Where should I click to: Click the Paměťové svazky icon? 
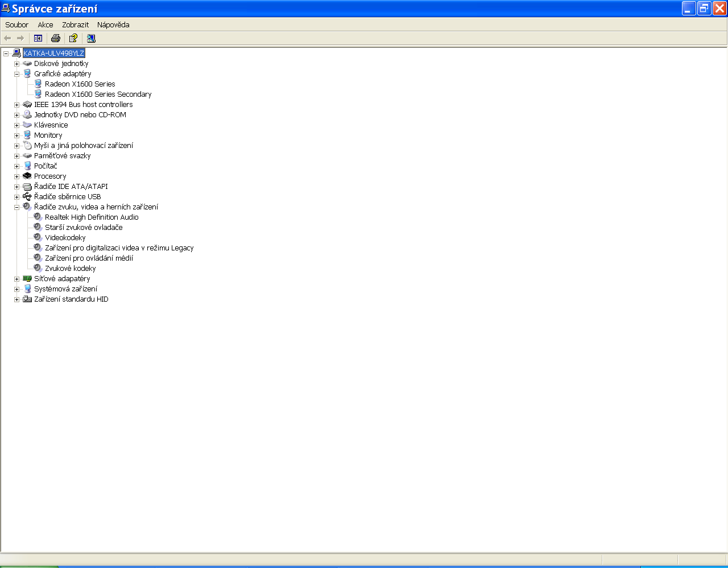pos(27,155)
